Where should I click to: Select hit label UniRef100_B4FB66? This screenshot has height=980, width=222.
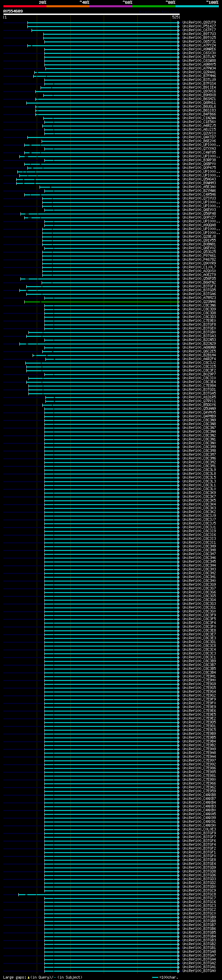199,114
